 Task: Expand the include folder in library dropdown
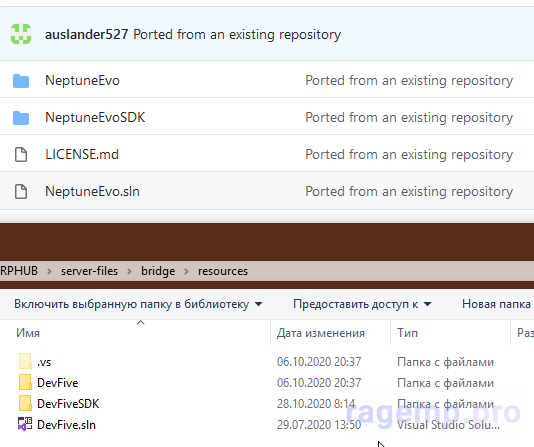tap(258, 304)
